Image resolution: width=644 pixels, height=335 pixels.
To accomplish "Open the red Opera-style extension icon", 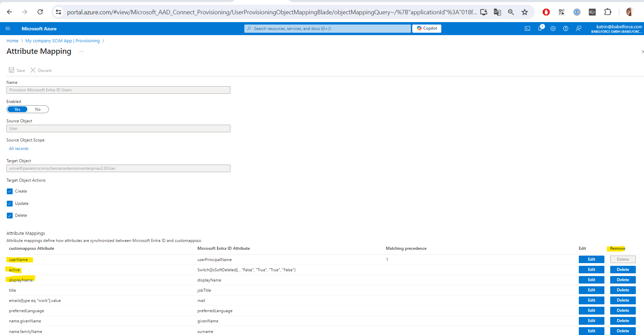I will coord(546,12).
